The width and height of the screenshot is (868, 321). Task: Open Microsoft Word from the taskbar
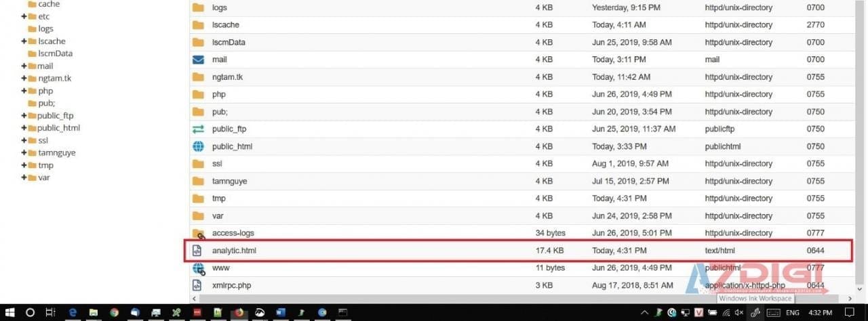tap(281, 312)
